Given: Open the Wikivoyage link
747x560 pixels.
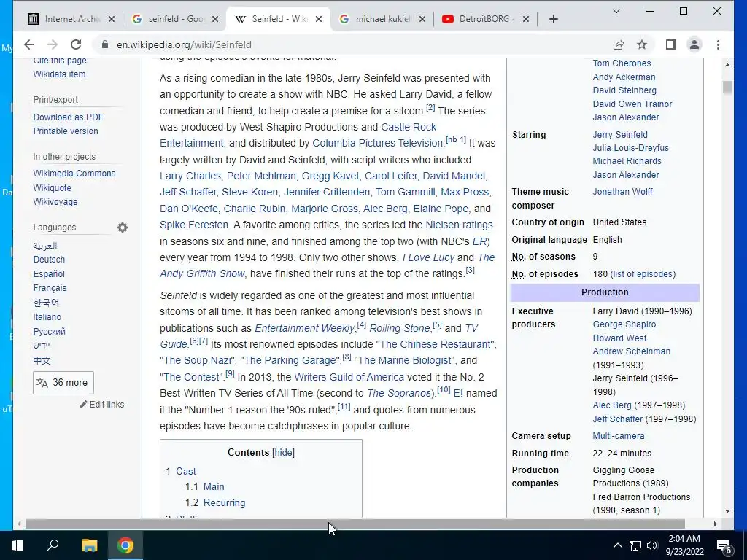Looking at the screenshot, I should pyautogui.click(x=55, y=202).
